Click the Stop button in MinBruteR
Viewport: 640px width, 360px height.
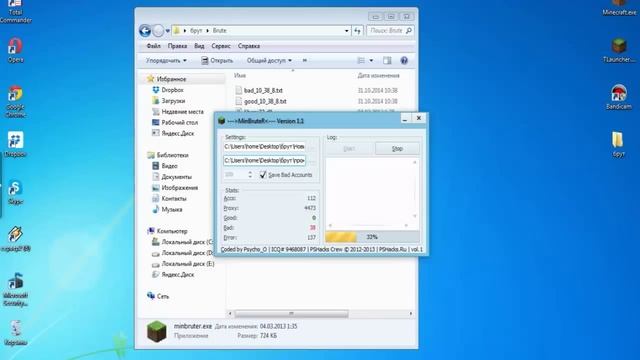pyautogui.click(x=397, y=149)
